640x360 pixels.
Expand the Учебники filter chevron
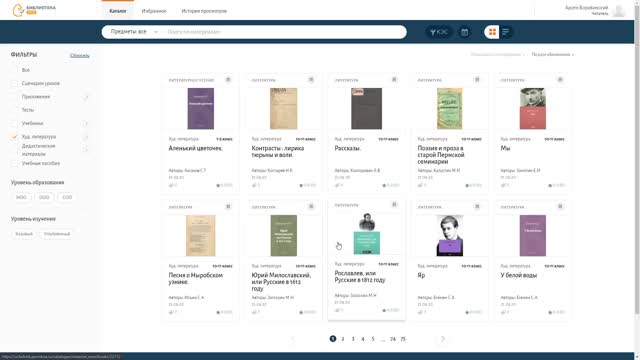86,123
